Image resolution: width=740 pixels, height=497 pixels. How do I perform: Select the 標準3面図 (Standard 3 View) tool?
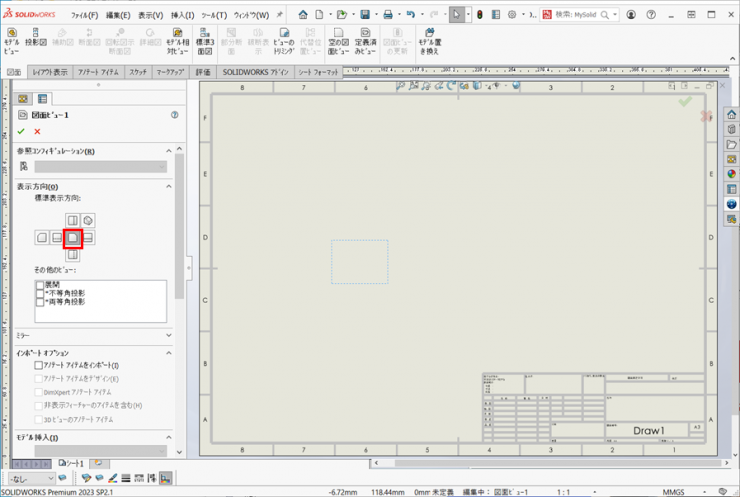(205, 40)
